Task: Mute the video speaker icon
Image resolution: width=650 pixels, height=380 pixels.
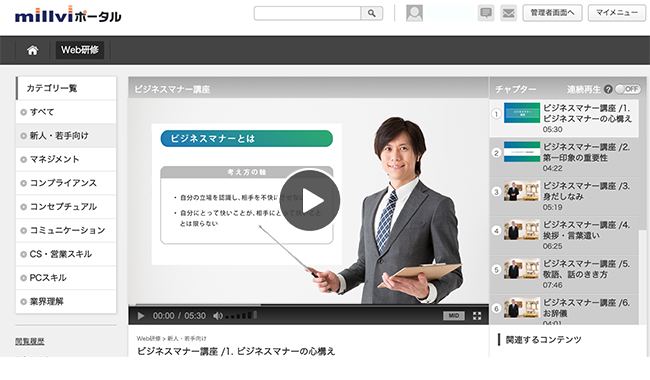Action: tap(217, 316)
